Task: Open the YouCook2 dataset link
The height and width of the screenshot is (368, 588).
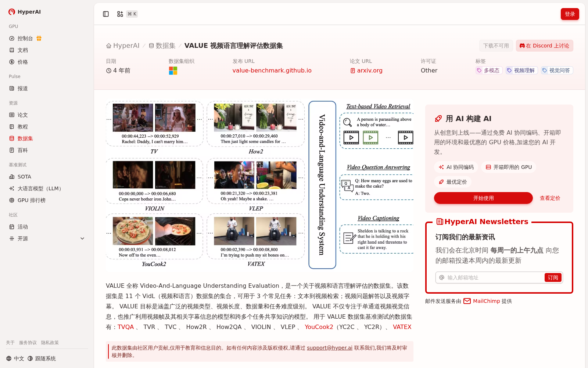Action: coord(319,327)
